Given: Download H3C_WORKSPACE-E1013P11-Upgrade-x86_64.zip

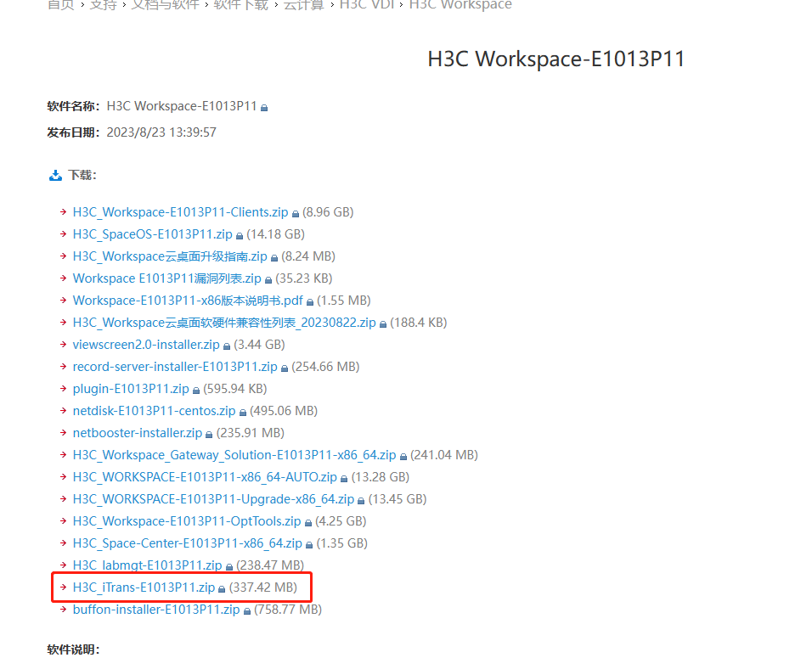Looking at the screenshot, I should pos(213,499).
